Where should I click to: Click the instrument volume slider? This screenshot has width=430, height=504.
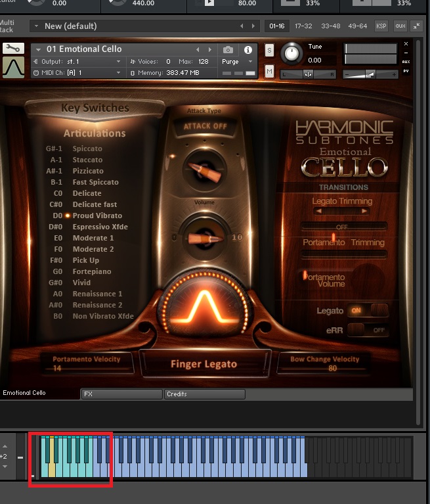[x=370, y=74]
